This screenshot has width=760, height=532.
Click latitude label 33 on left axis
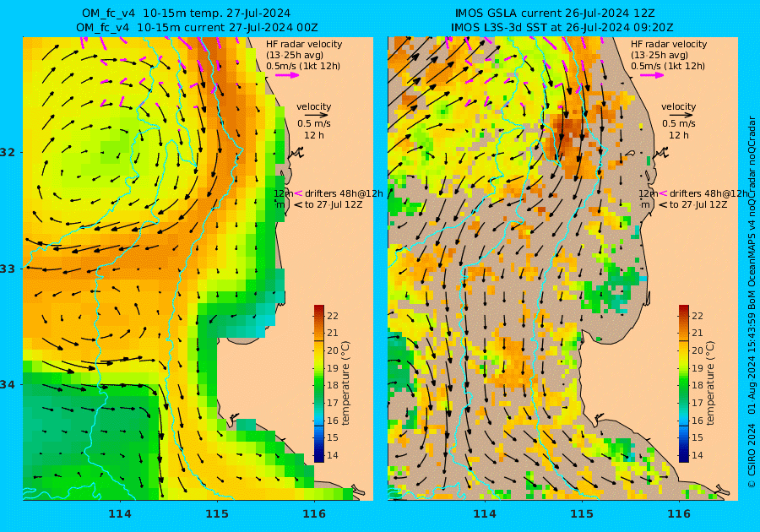pos(8,269)
